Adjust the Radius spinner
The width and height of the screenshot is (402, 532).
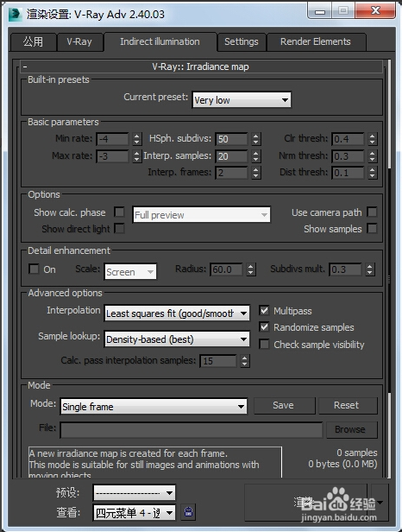(x=251, y=269)
